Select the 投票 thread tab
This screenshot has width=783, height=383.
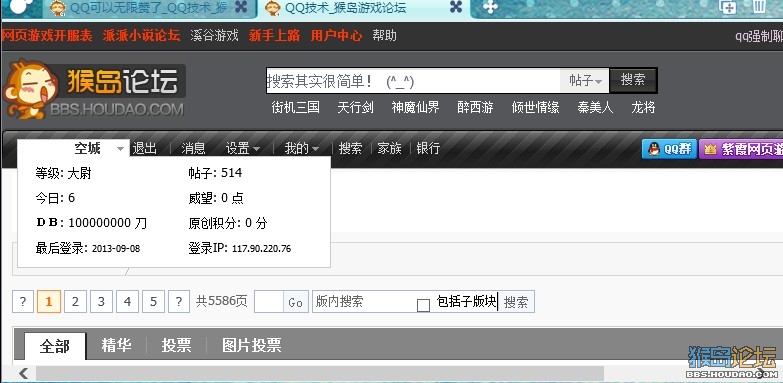point(176,345)
